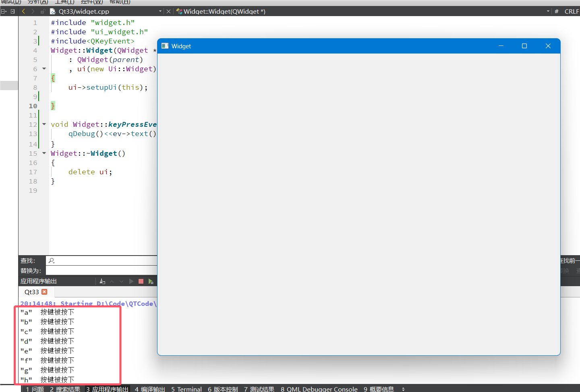The height and width of the screenshot is (392, 580).
Task: Open the 8 QML Debugger Console pane
Action: (319, 389)
